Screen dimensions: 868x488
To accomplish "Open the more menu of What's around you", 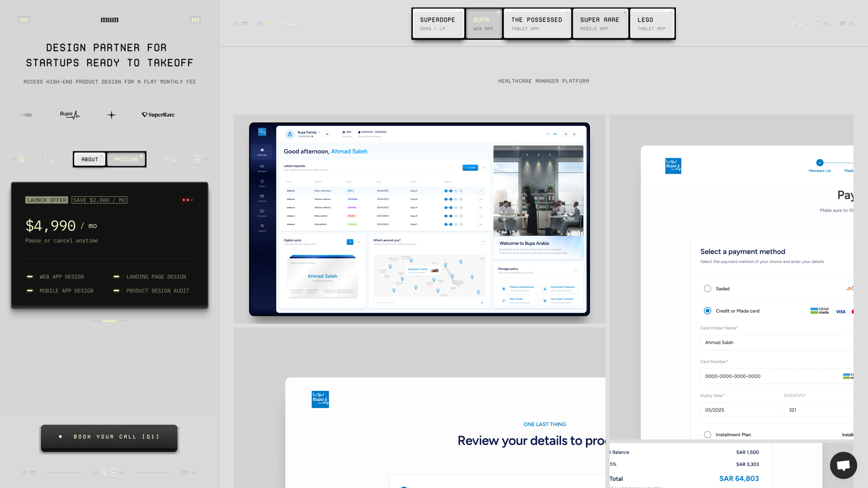I will (483, 242).
